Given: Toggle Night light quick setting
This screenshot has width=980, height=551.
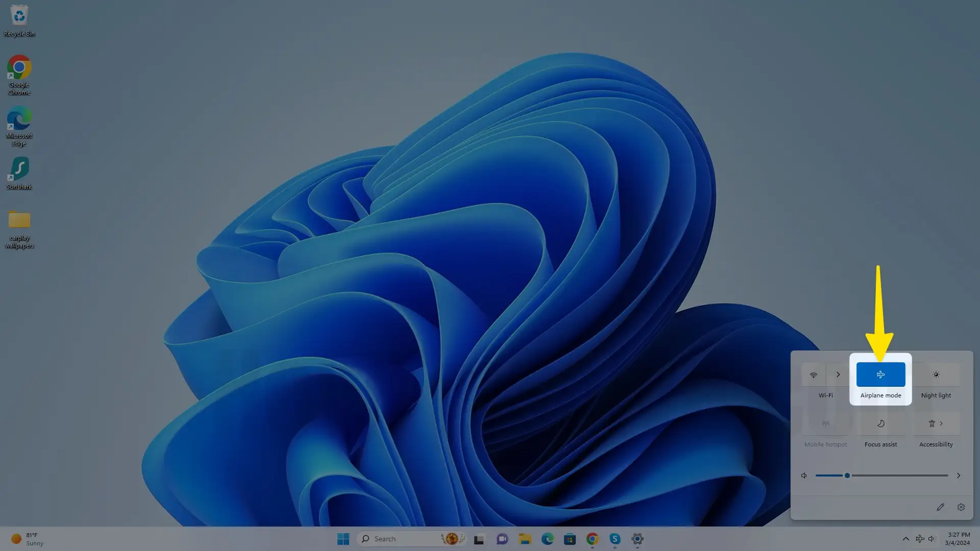Looking at the screenshot, I should tap(936, 375).
